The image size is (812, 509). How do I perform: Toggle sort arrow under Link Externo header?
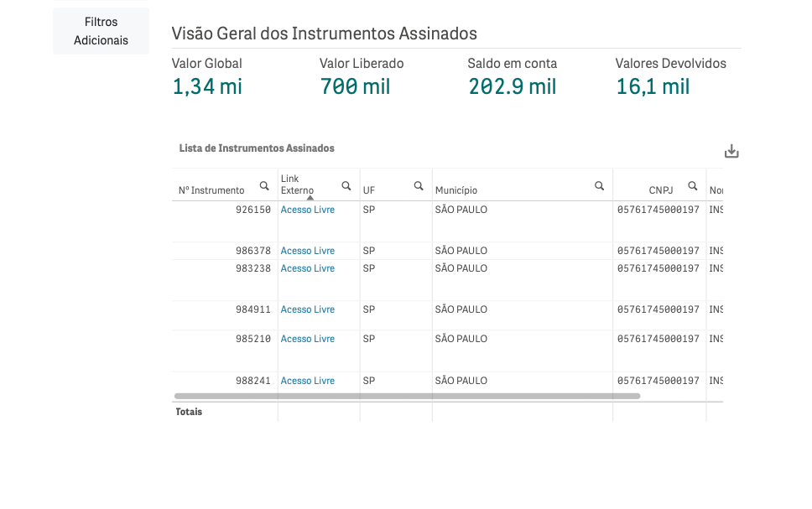point(310,198)
